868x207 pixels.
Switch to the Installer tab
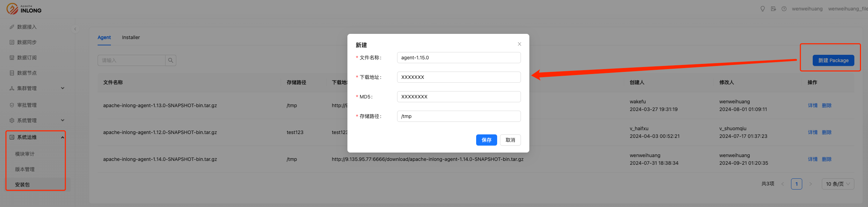131,37
